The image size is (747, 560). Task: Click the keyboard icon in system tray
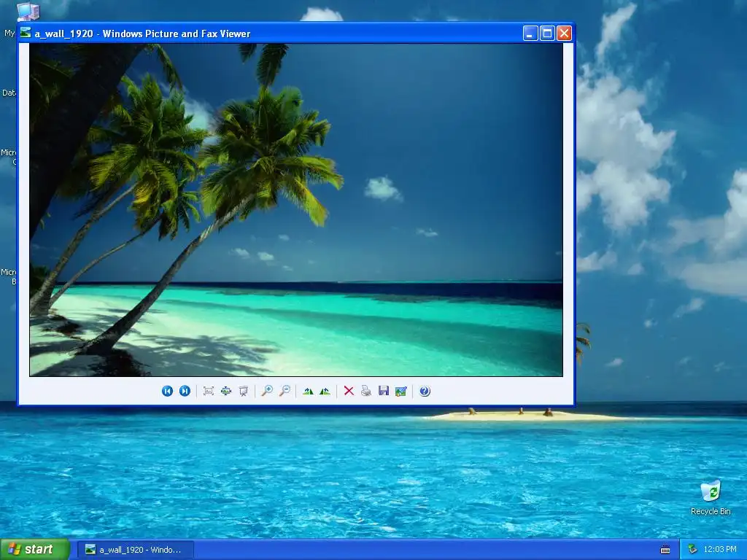pos(665,550)
